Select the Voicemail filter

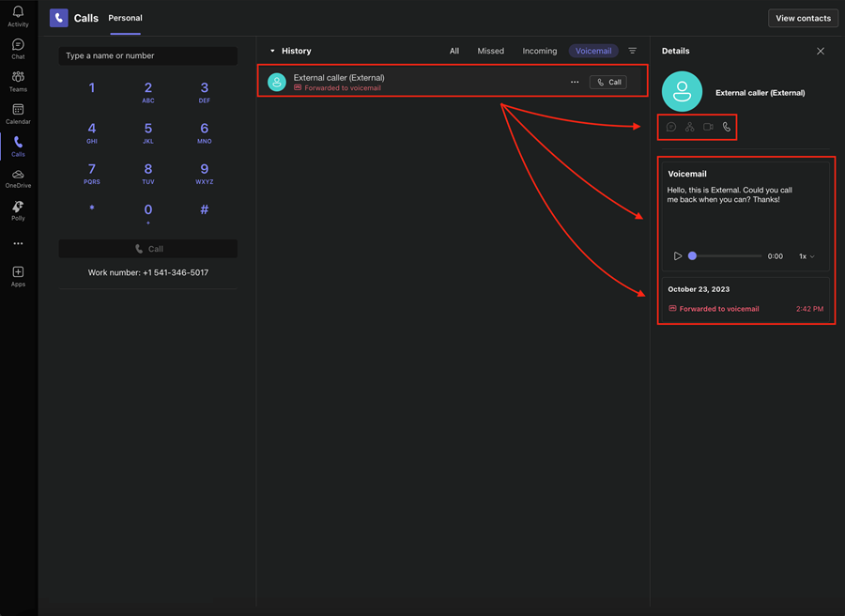pyautogui.click(x=593, y=51)
